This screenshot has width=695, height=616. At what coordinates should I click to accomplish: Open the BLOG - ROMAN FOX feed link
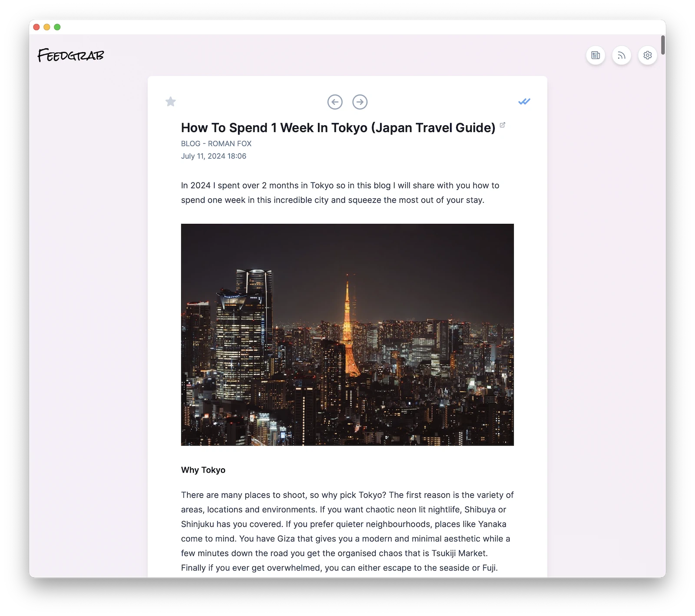click(x=216, y=143)
